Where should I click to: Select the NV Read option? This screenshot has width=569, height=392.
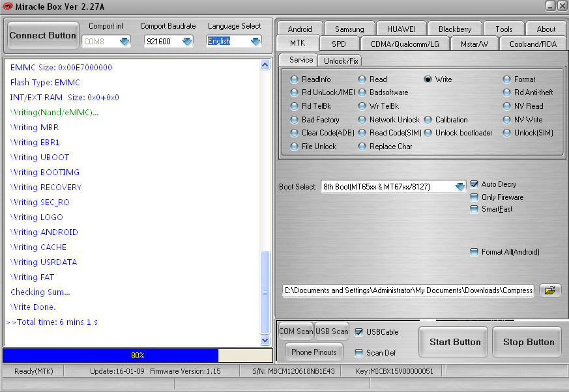point(506,106)
